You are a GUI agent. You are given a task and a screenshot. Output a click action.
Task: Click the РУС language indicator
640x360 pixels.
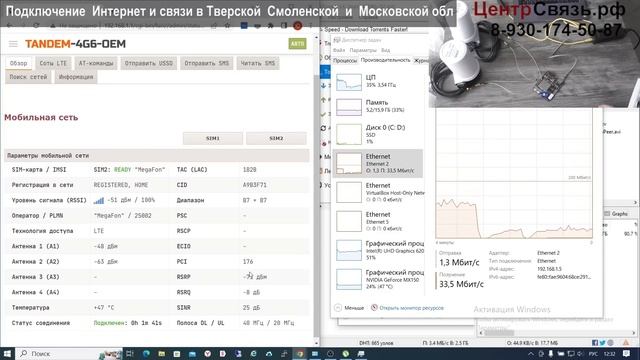[x=593, y=353]
